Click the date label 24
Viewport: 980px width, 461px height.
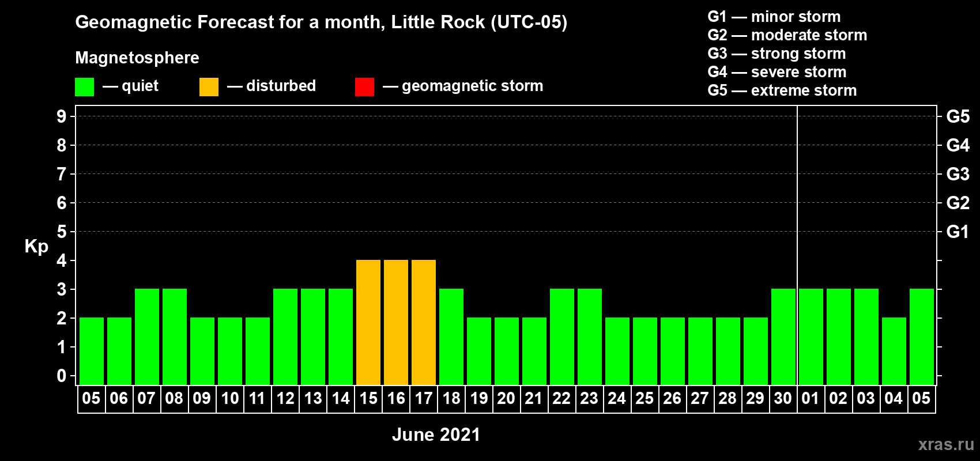(617, 398)
